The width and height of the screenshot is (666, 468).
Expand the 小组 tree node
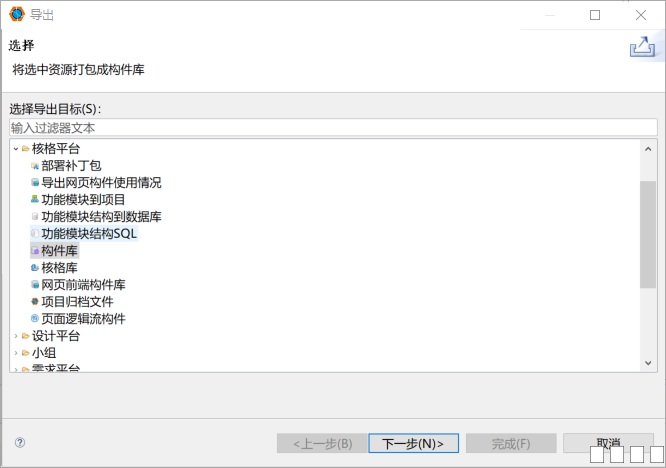[x=15, y=353]
